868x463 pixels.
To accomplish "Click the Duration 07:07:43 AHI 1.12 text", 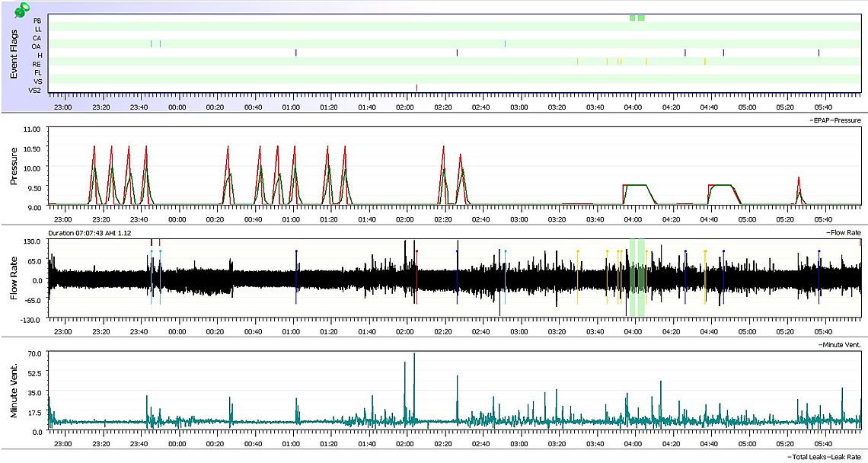I will (x=88, y=233).
